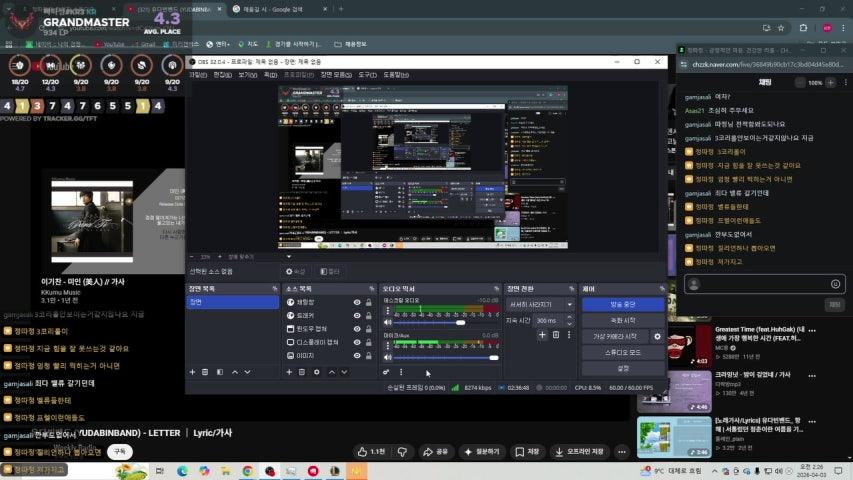Add a new source with plus icon
The width and height of the screenshot is (853, 480).
pos(288,372)
